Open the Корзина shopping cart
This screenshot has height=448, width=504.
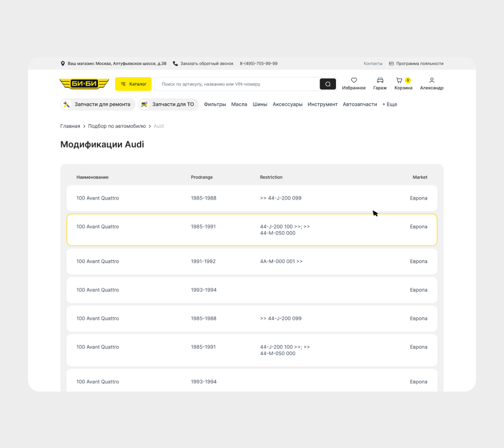[400, 80]
